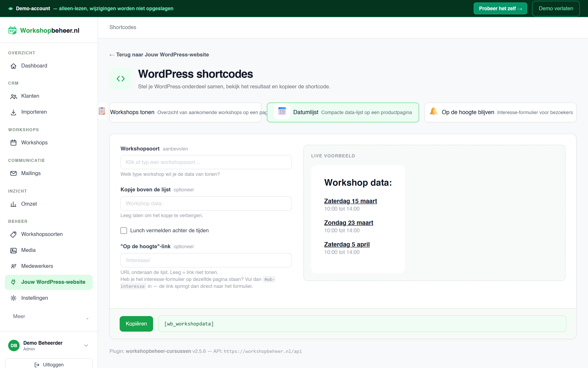Click the Zaterdag 5 april link
The height and width of the screenshot is (368, 588).
347,244
